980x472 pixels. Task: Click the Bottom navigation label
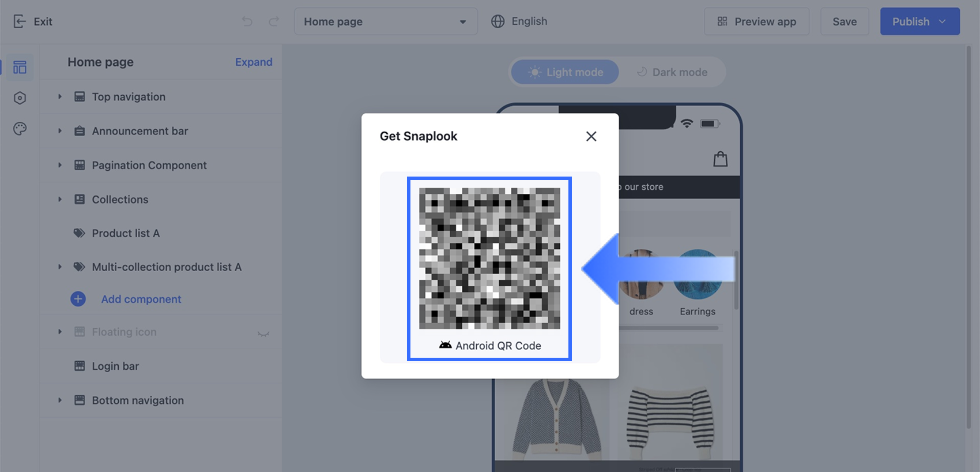tap(138, 400)
